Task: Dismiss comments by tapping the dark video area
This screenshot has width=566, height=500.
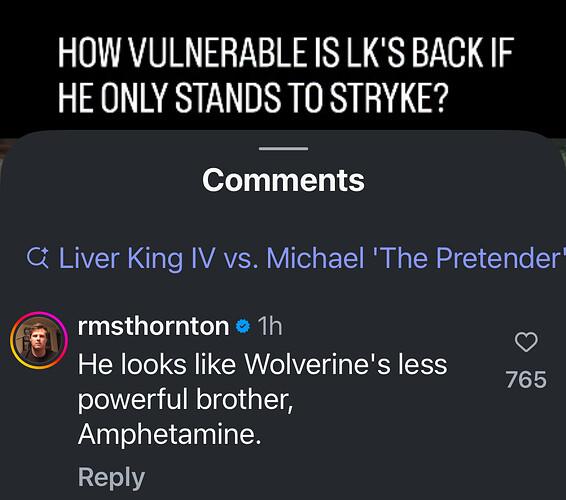Action: [283, 18]
